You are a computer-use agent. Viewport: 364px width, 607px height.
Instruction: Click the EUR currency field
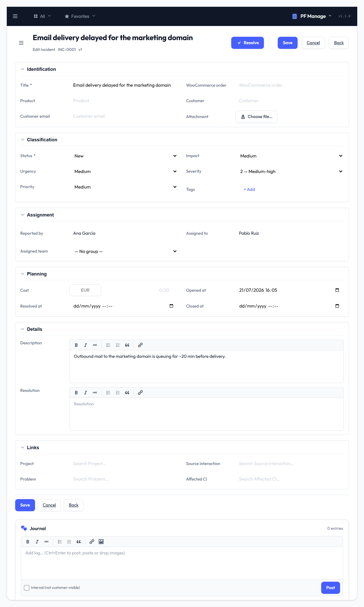[85, 290]
